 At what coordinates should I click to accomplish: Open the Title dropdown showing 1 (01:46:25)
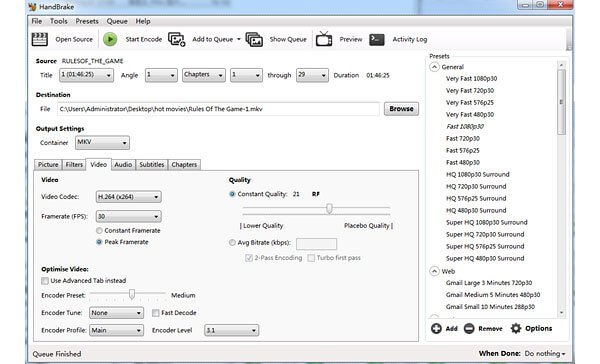(x=86, y=75)
